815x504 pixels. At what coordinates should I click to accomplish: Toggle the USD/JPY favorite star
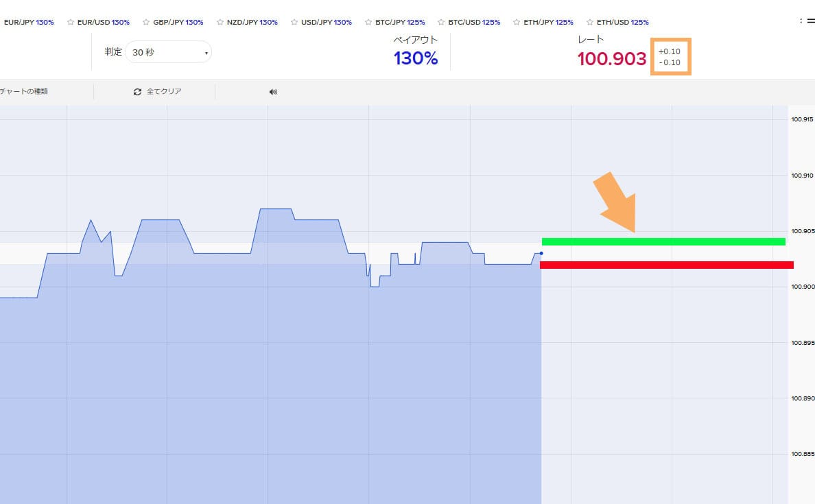[294, 22]
